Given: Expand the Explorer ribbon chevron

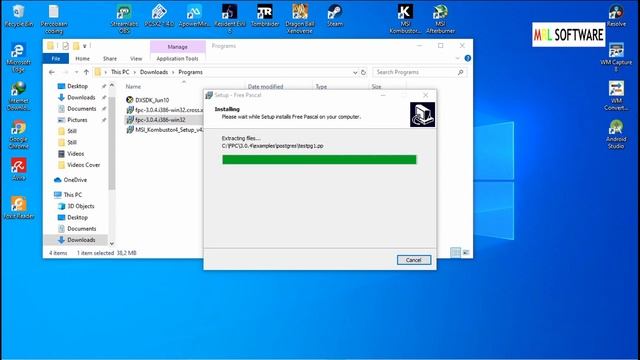Looking at the screenshot, I should pyautogui.click(x=458, y=58).
